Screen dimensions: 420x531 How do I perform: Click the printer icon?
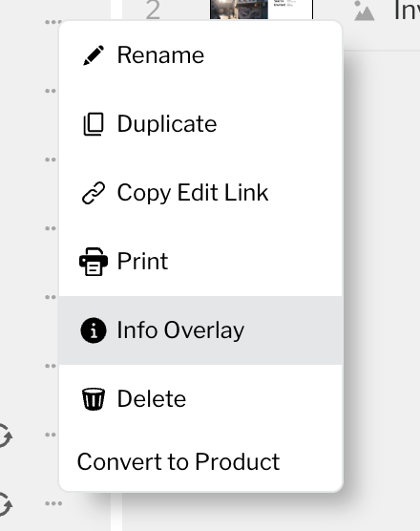(x=94, y=262)
